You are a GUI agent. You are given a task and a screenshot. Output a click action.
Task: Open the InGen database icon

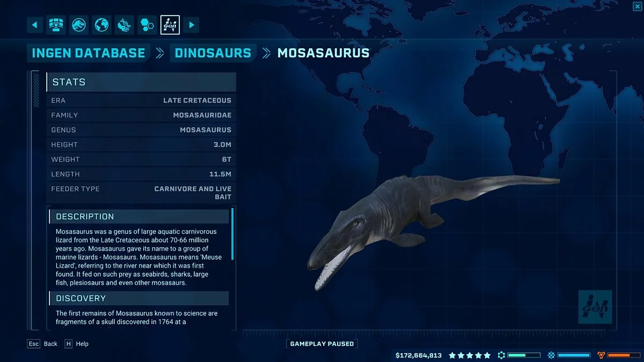click(x=170, y=25)
